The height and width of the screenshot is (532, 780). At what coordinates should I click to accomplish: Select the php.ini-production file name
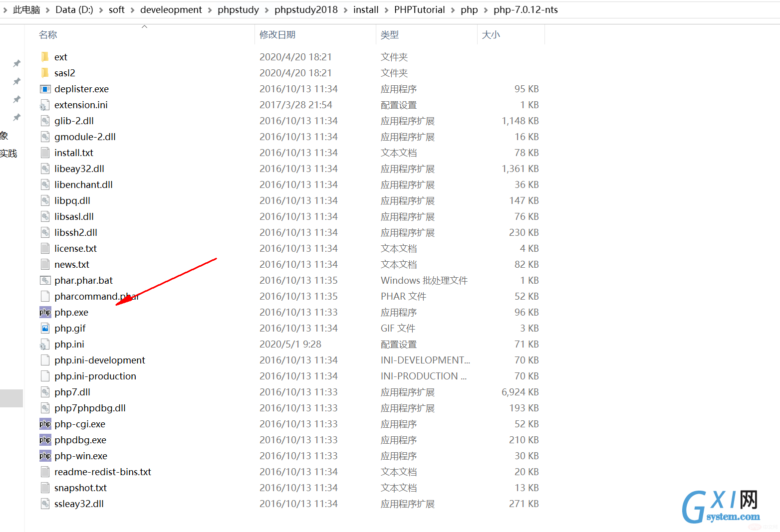[95, 376]
